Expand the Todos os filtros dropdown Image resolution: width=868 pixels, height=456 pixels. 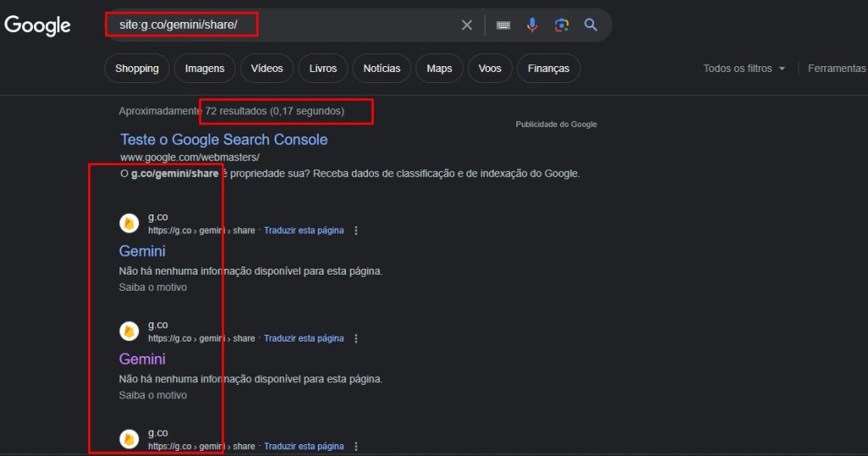pos(744,68)
